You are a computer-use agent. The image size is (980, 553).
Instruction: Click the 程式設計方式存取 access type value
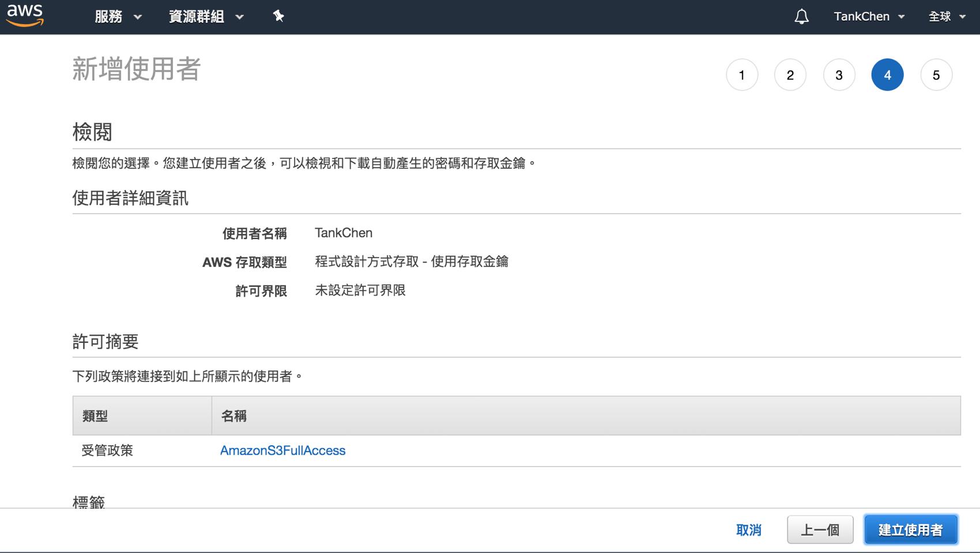point(412,262)
